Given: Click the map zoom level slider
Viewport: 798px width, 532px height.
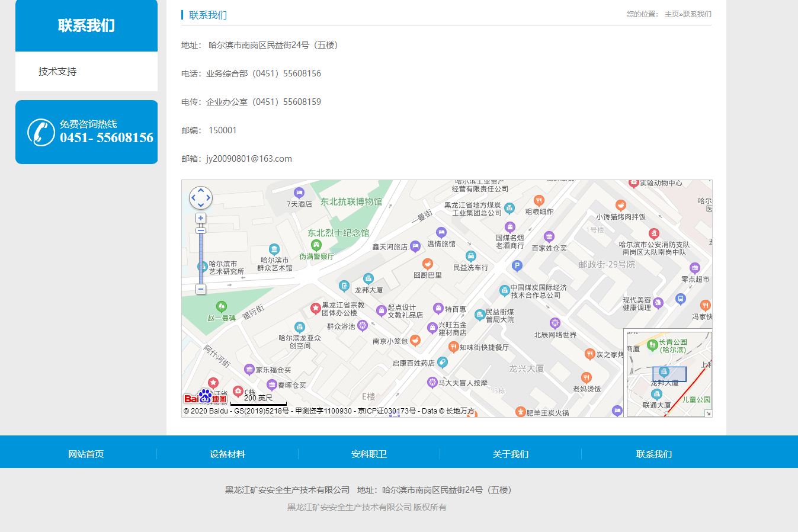Looking at the screenshot, I should tap(201, 255).
